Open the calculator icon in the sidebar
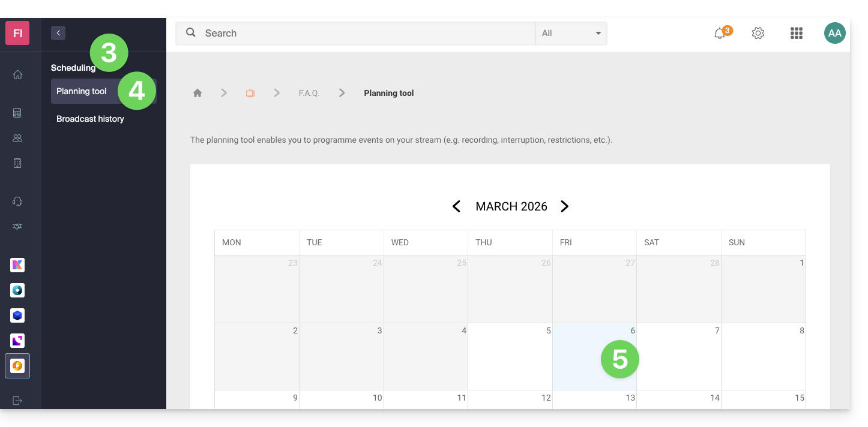The width and height of the screenshot is (868, 427). click(17, 113)
